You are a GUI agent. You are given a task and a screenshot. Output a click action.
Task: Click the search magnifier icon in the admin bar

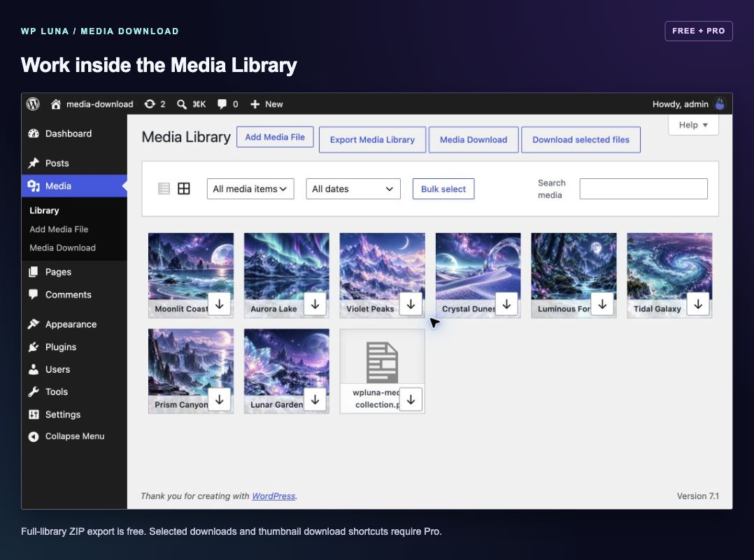(181, 104)
